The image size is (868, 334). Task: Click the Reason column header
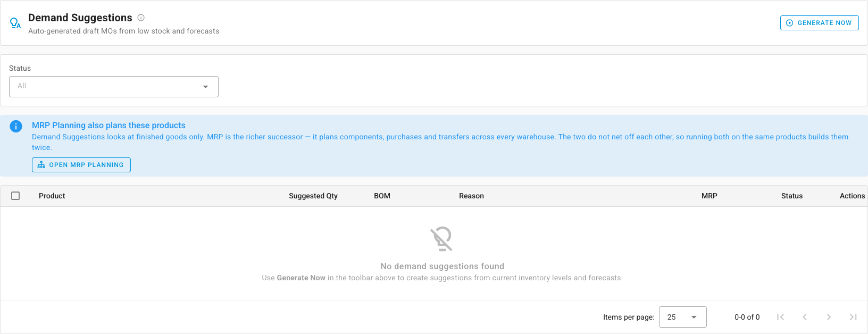click(471, 196)
